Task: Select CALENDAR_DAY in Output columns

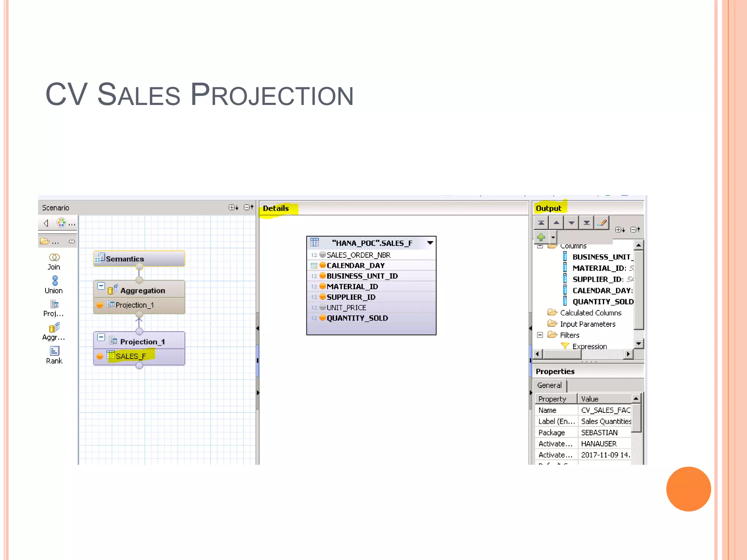Action: pos(598,291)
